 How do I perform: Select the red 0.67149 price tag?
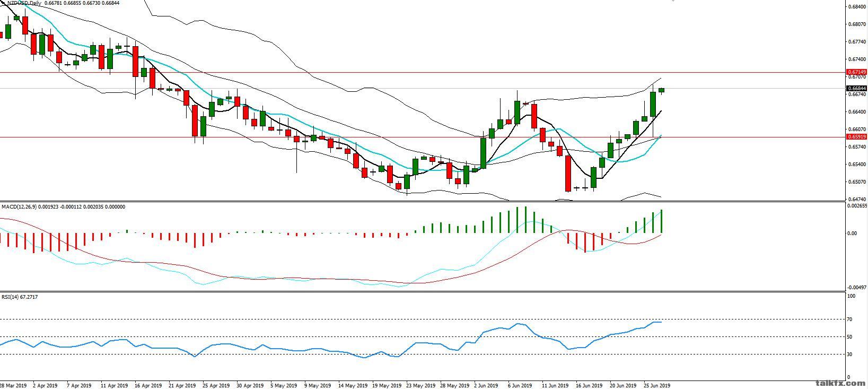pyautogui.click(x=856, y=72)
